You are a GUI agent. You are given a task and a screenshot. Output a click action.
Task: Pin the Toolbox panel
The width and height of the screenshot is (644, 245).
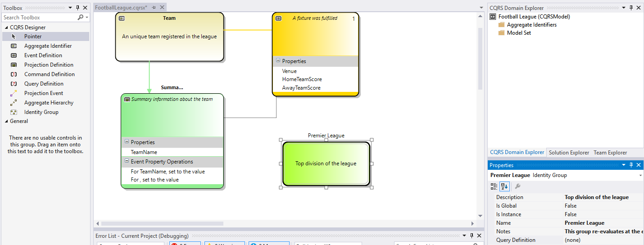(77, 8)
